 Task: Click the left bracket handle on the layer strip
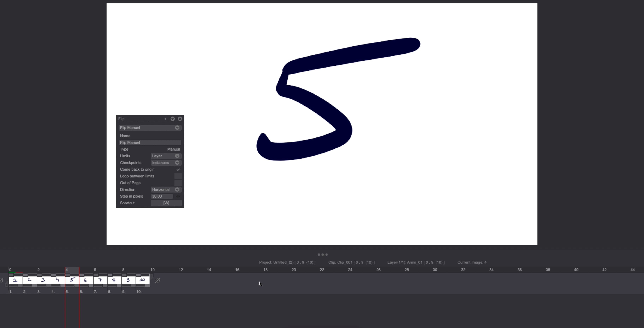point(7,285)
